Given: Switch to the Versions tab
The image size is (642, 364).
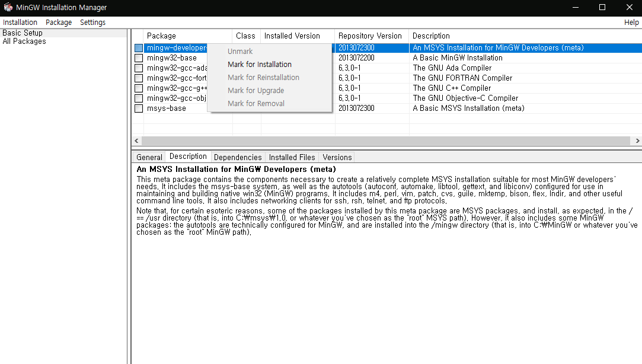Looking at the screenshot, I should [x=337, y=157].
